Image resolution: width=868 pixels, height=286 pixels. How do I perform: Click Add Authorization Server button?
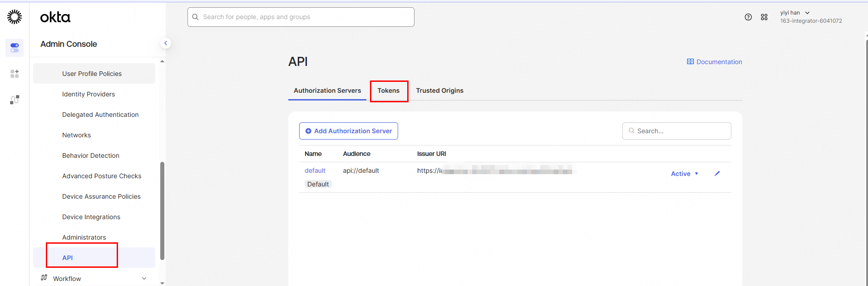[348, 131]
